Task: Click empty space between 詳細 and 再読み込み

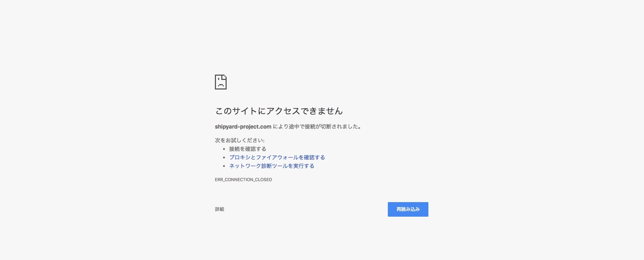Action: tap(306, 209)
